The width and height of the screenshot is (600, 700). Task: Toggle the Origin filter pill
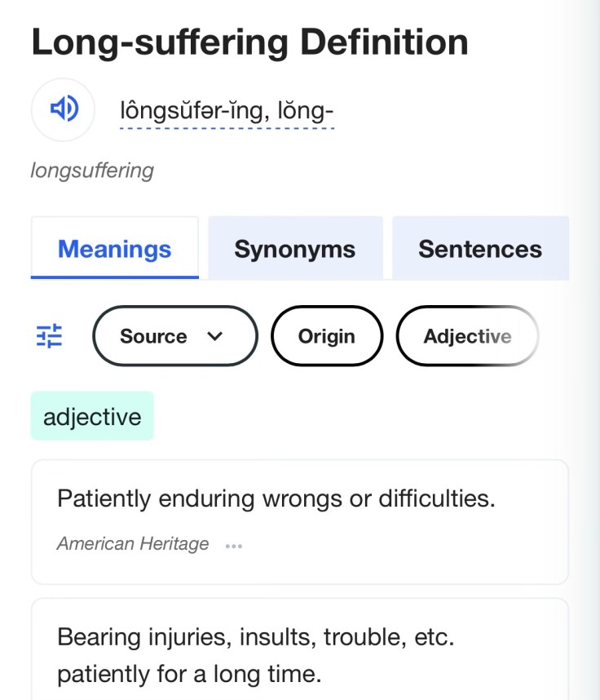pyautogui.click(x=326, y=335)
